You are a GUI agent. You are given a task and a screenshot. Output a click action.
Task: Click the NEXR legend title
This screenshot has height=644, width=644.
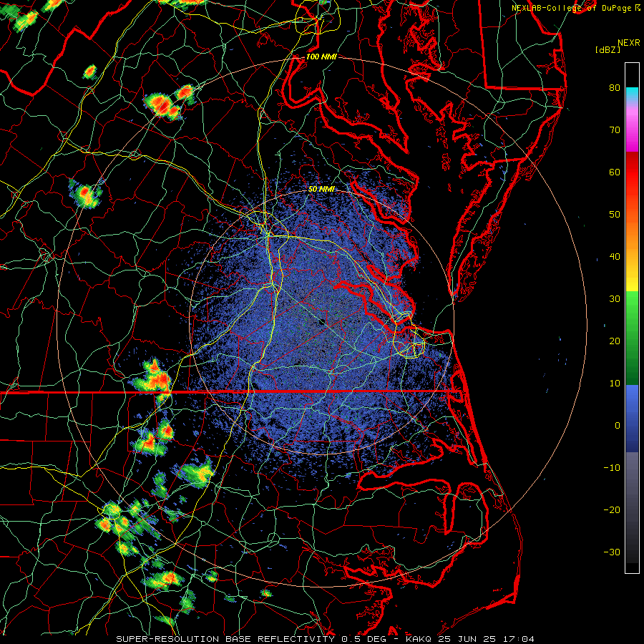(x=628, y=43)
